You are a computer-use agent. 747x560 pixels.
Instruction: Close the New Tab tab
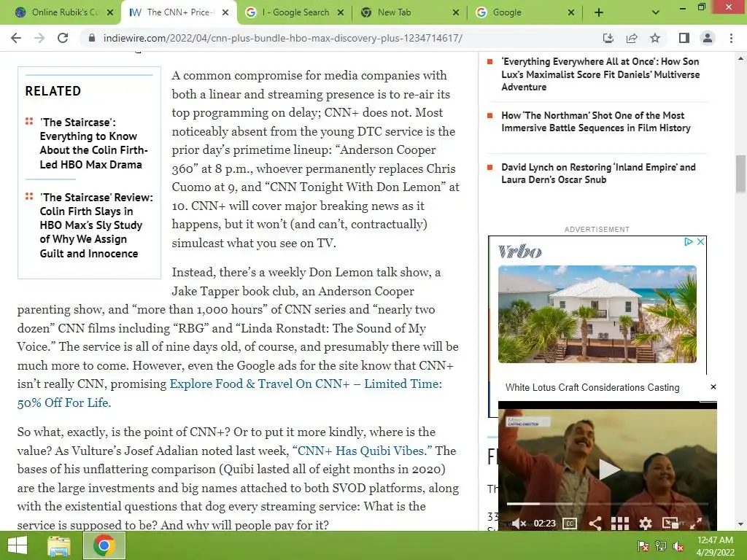point(456,12)
